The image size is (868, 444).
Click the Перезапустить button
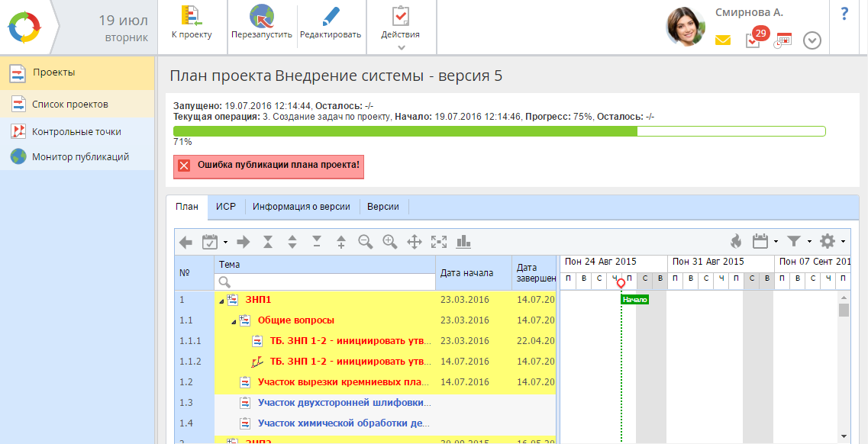(x=262, y=23)
